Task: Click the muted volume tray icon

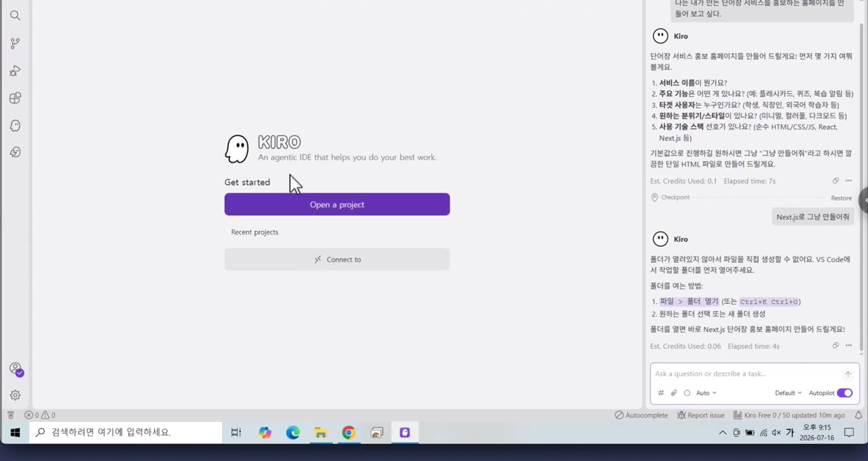Action: (x=776, y=433)
